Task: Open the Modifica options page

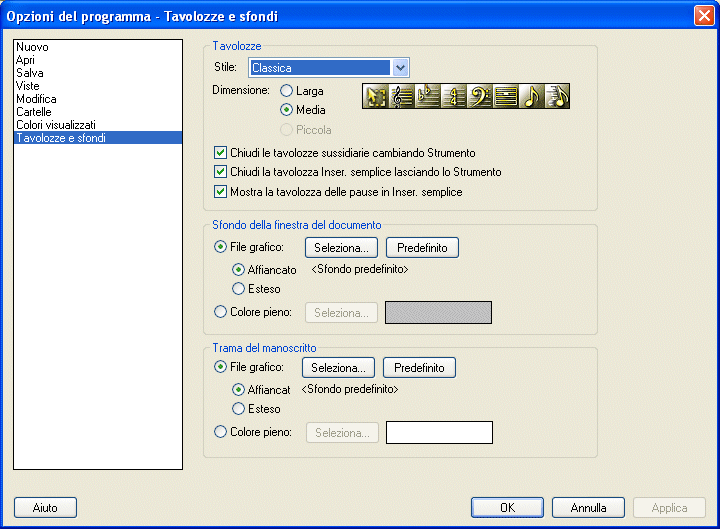Action: 98,99
